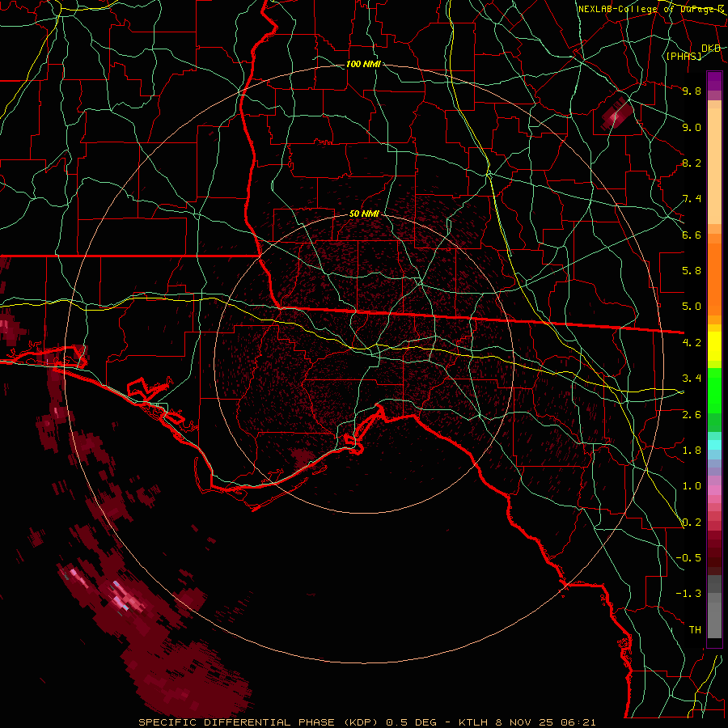Click the "50 NMI" range ring label

click(x=364, y=214)
